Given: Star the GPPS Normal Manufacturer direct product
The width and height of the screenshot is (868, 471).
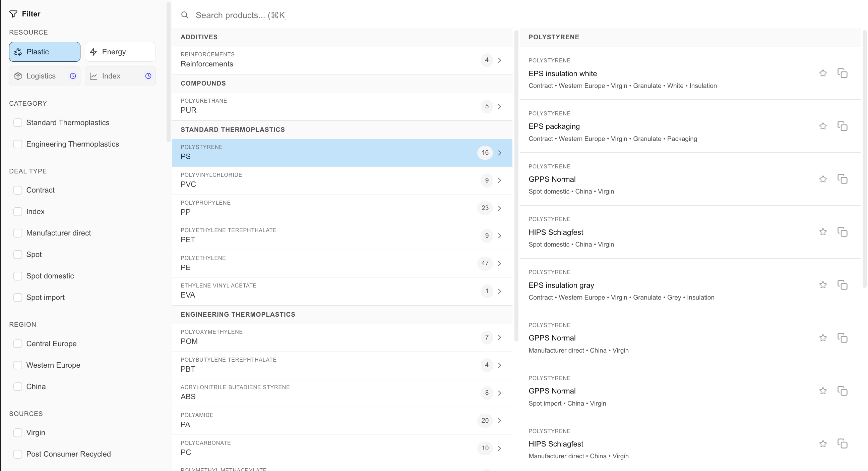Looking at the screenshot, I should [823, 338].
